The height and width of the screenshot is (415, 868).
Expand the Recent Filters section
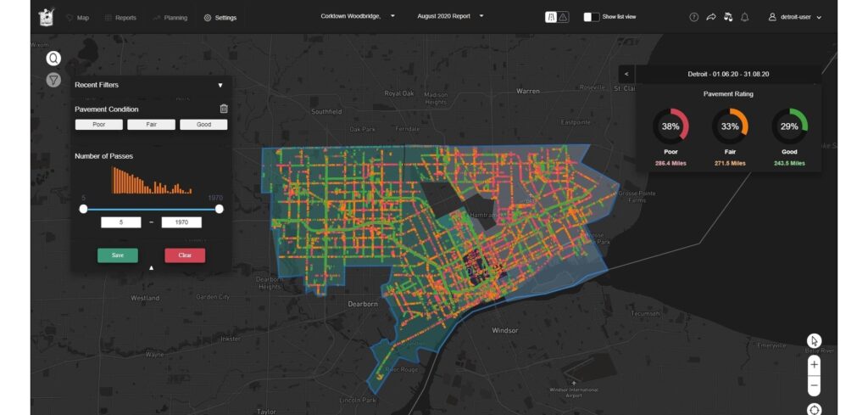(220, 85)
